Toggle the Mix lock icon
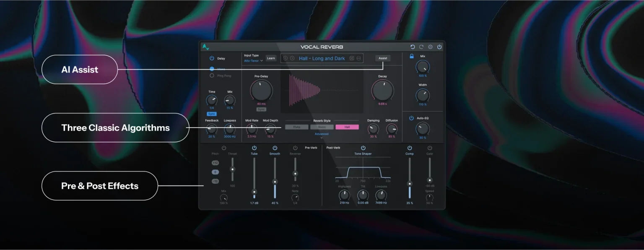The image size is (644, 250). 412,56
